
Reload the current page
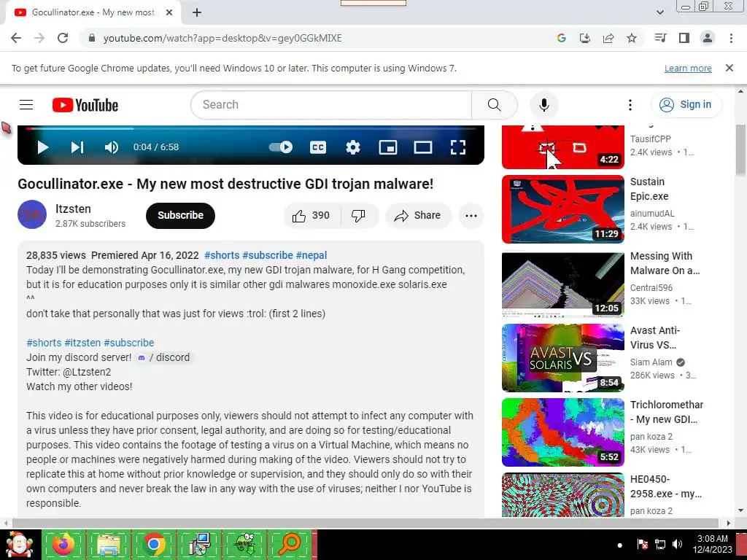63,38
